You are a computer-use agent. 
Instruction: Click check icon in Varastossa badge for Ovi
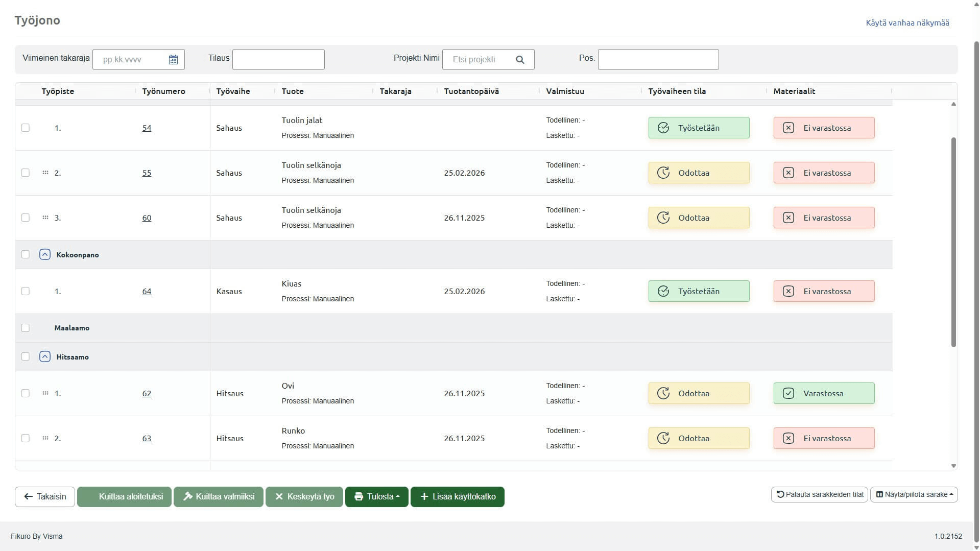tap(788, 393)
